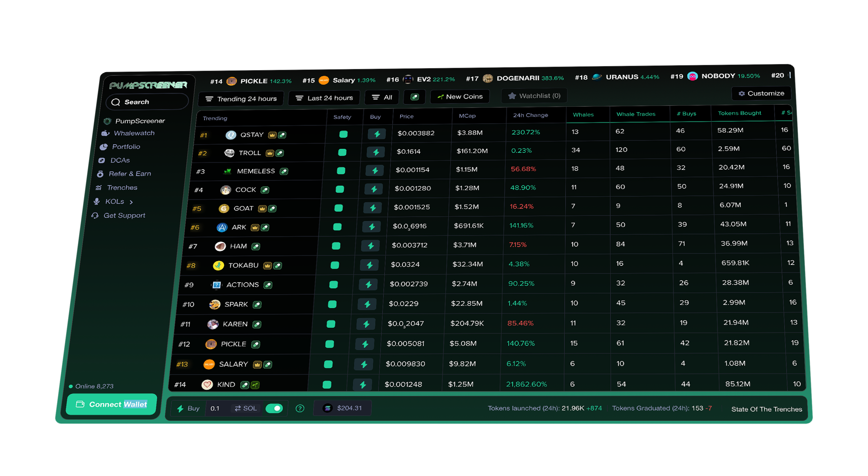
Task: Select the SPARK token name
Action: coord(236,304)
